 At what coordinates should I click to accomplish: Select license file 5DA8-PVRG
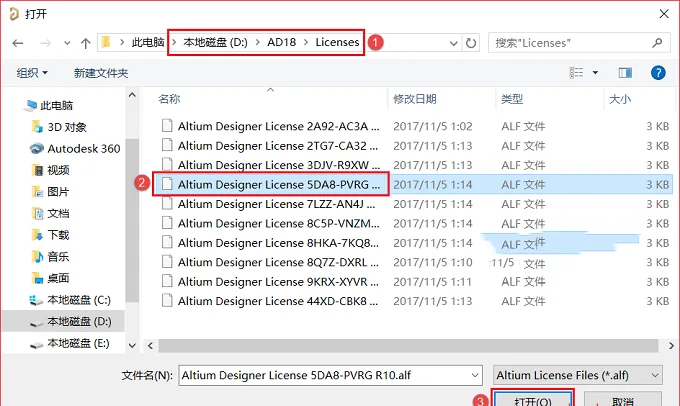click(279, 185)
